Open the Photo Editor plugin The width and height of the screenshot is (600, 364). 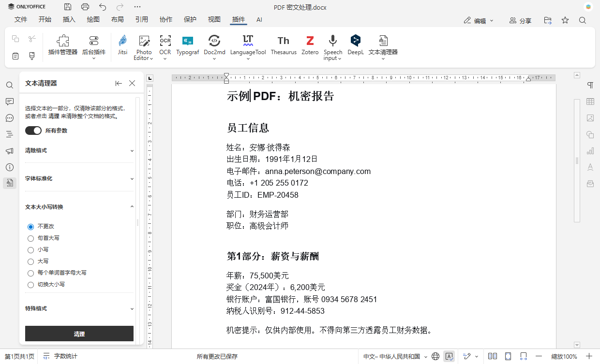143,47
